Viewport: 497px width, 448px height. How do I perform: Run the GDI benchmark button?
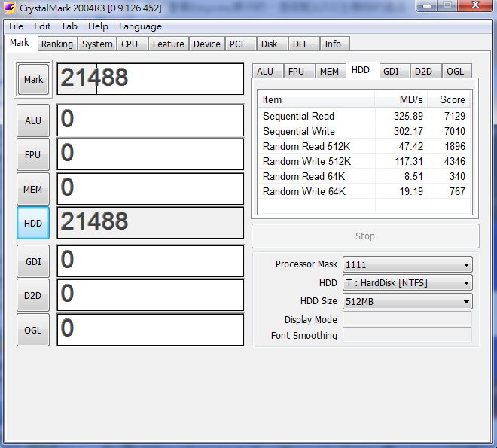coord(33,261)
